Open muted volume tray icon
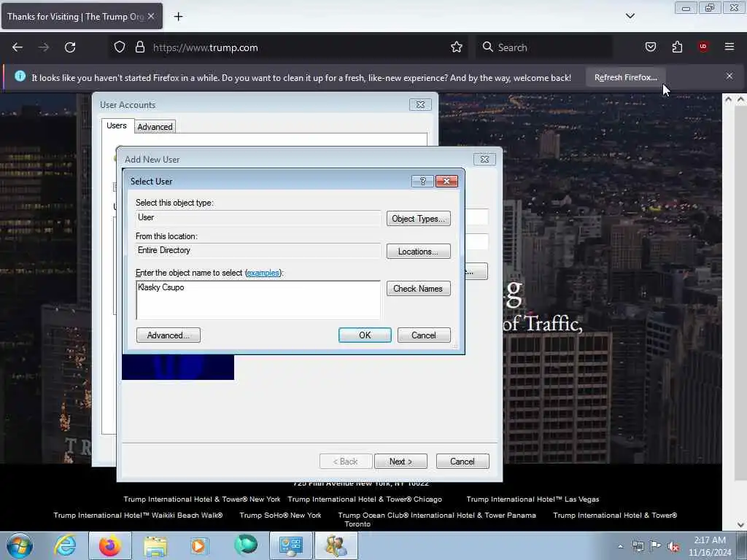747x560 pixels. tap(673, 546)
